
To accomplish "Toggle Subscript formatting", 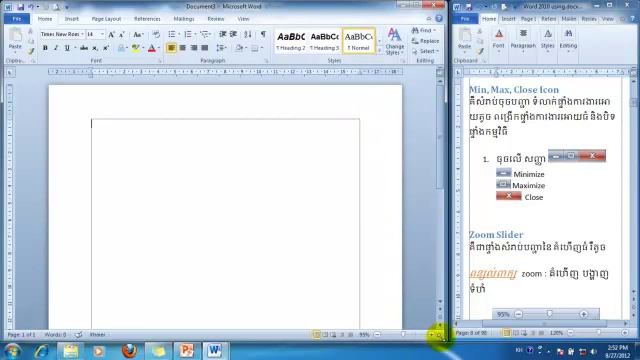I will point(95,48).
